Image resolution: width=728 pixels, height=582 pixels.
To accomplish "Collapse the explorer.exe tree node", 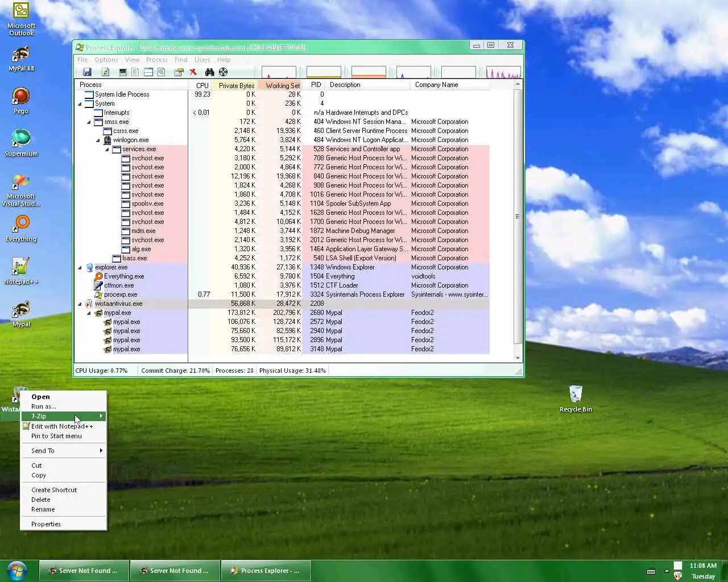I will (80, 267).
